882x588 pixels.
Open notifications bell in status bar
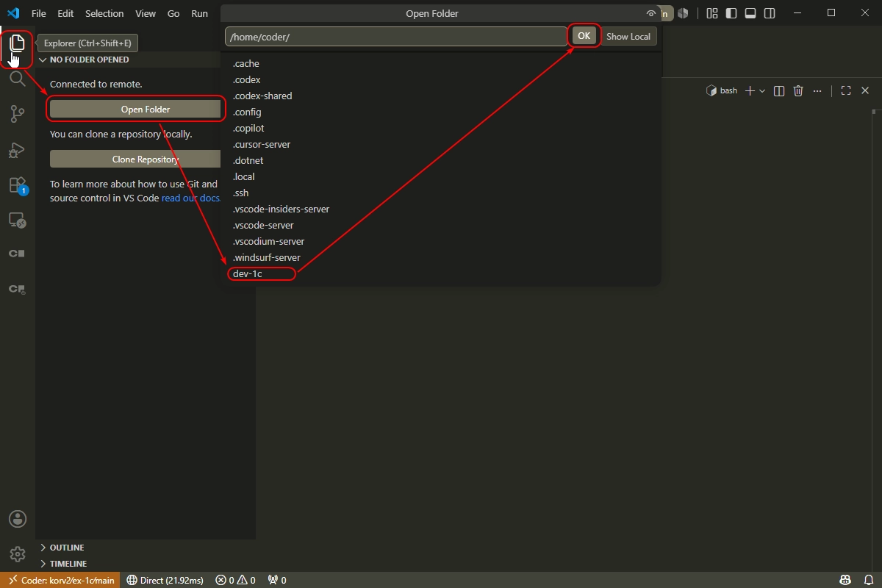868,581
